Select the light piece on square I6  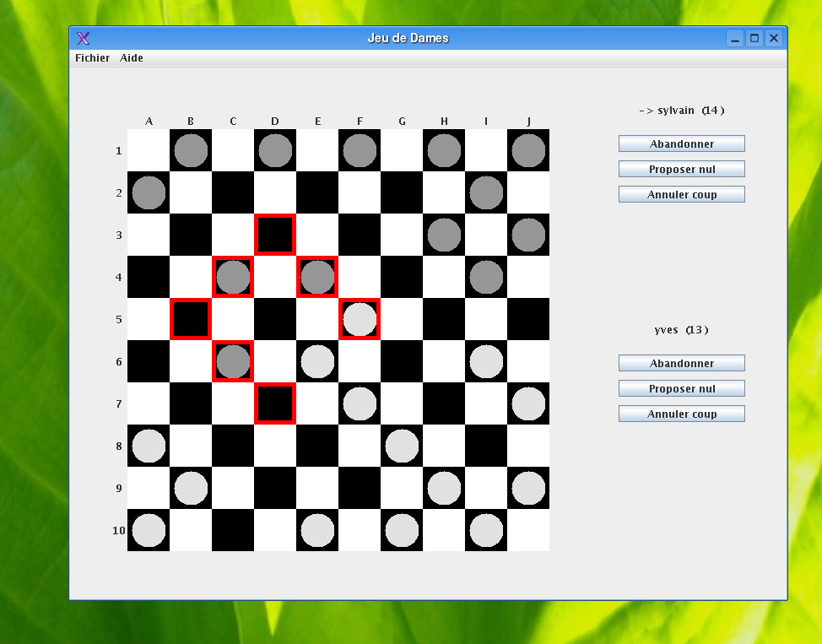point(486,361)
